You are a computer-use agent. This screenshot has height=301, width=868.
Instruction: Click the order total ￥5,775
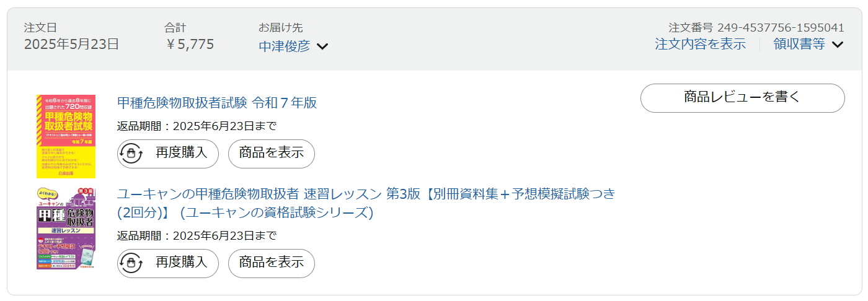coord(190,44)
